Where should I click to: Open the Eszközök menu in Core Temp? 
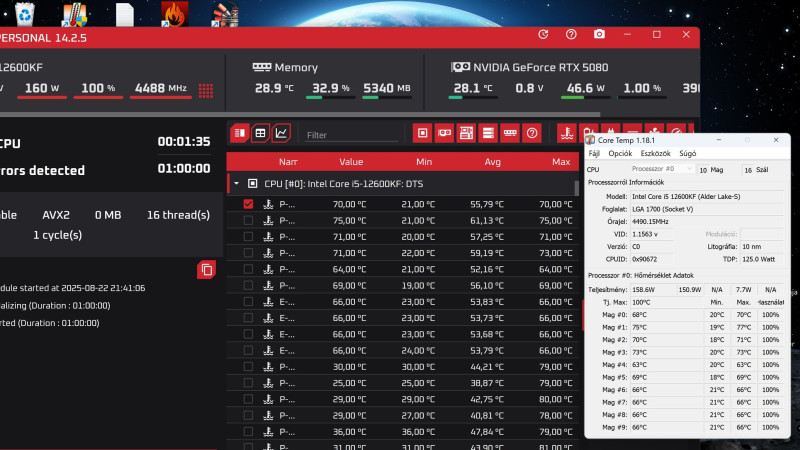click(x=655, y=153)
